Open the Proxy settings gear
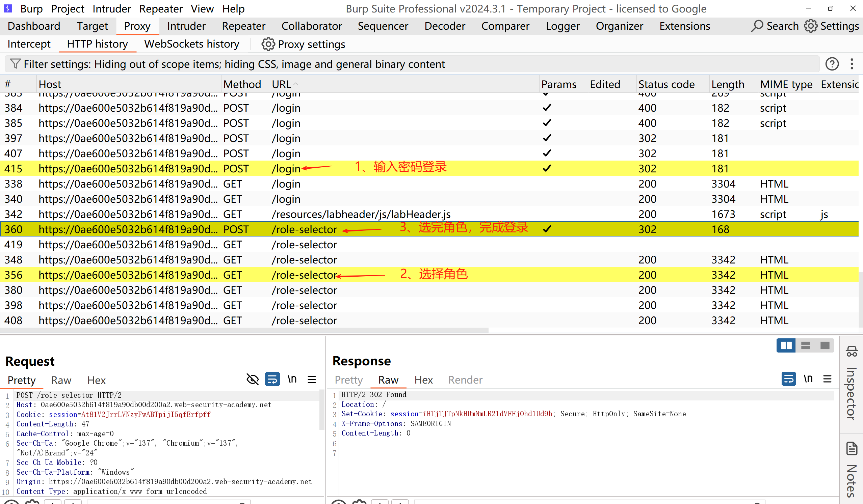 268,44
